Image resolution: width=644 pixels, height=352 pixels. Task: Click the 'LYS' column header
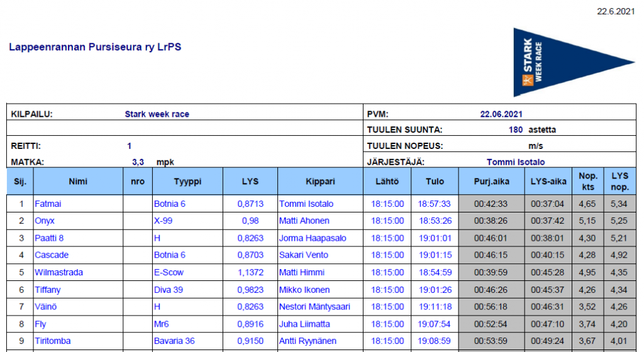coord(250,181)
